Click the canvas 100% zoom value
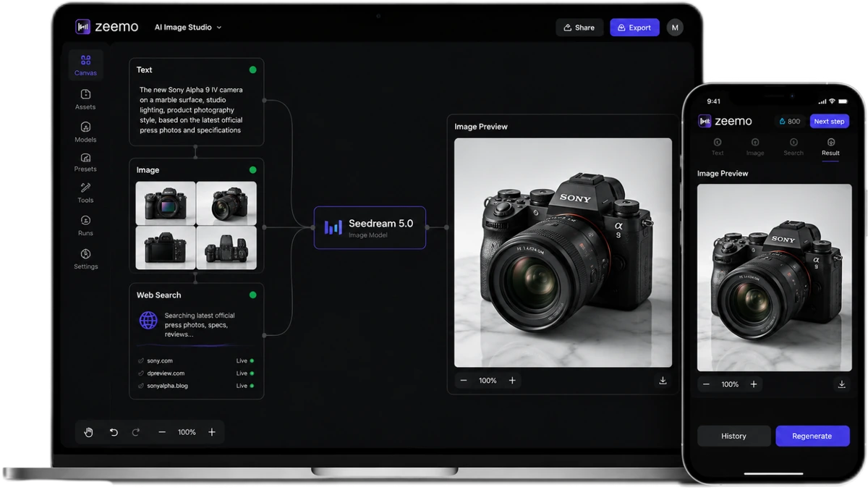Image resolution: width=868 pixels, height=490 pixels. pyautogui.click(x=187, y=432)
